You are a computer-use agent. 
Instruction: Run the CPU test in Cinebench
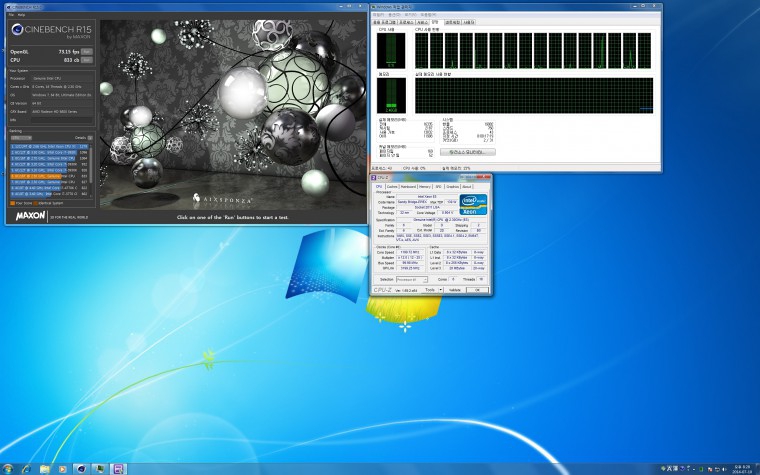[86, 60]
